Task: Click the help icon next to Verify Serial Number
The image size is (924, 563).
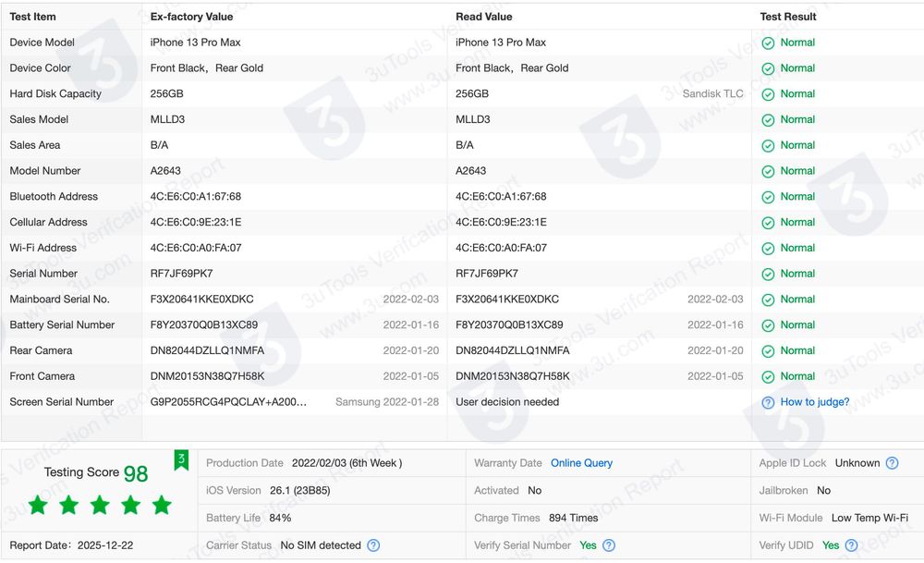Action: [609, 545]
